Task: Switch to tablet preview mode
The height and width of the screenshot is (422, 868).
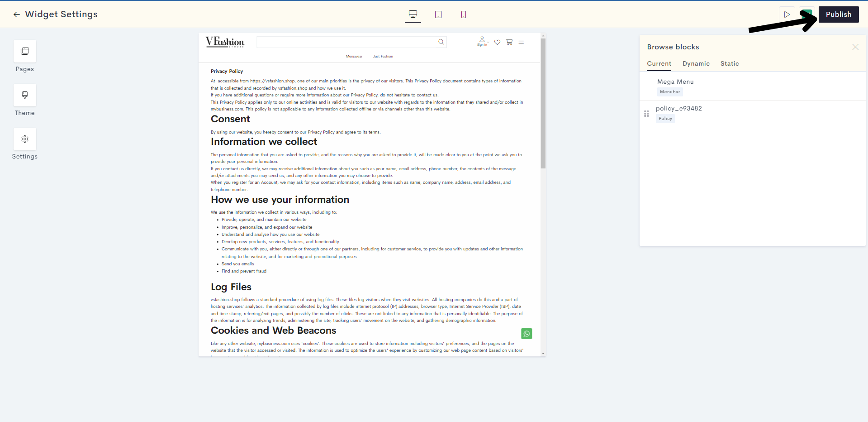Action: coord(438,14)
